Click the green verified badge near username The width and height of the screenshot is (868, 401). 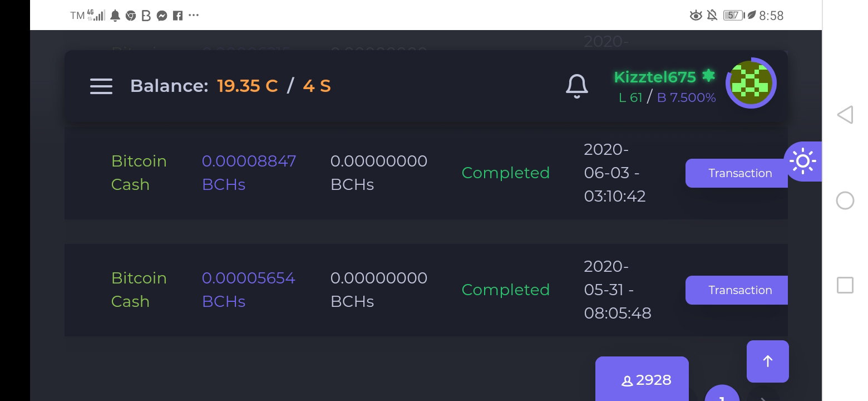(708, 75)
